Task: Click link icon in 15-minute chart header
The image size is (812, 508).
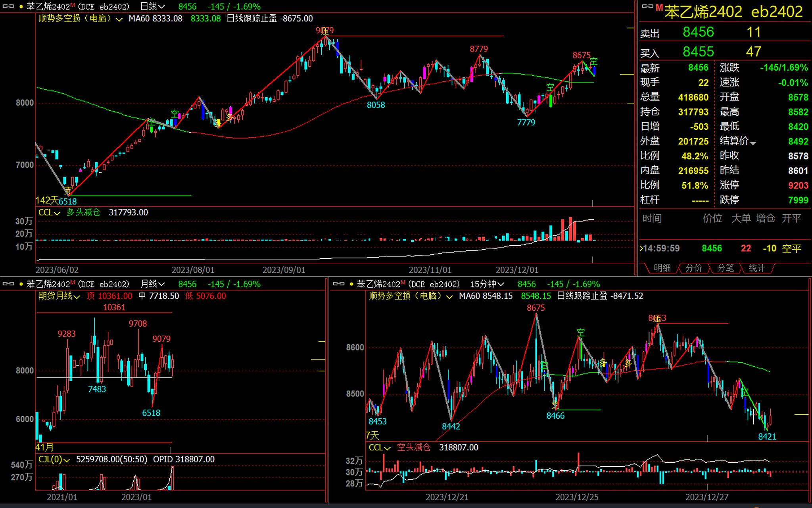Action: [x=338, y=284]
